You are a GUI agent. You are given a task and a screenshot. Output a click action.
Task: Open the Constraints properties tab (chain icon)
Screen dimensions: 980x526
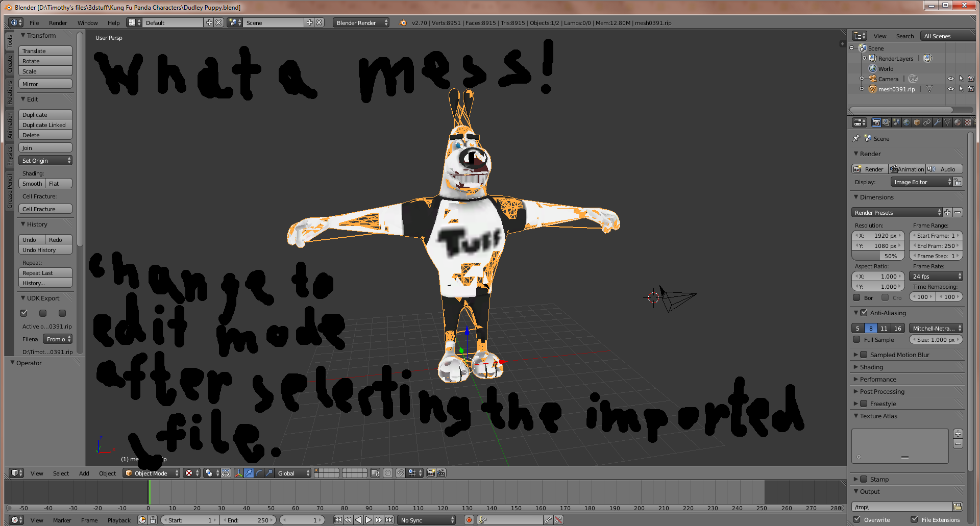(927, 122)
